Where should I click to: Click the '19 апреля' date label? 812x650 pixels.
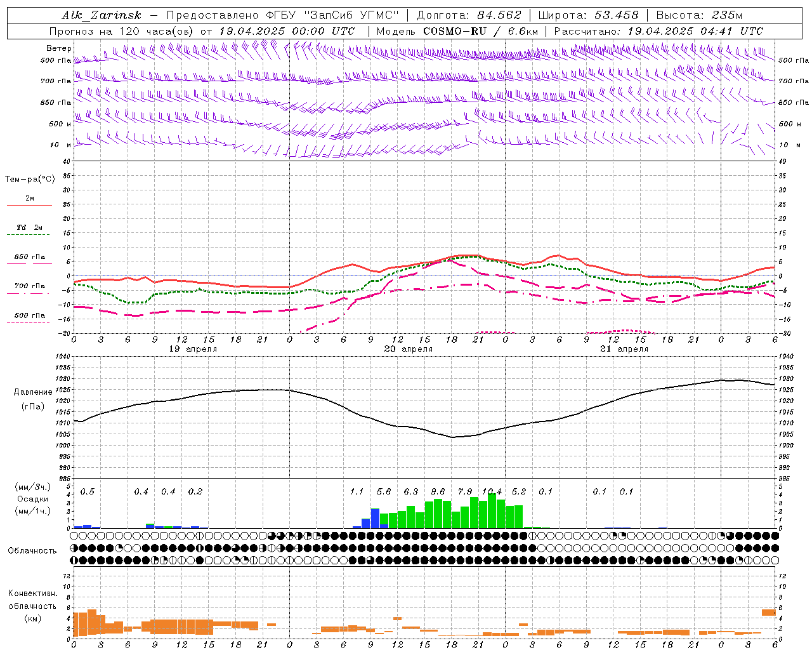193,349
